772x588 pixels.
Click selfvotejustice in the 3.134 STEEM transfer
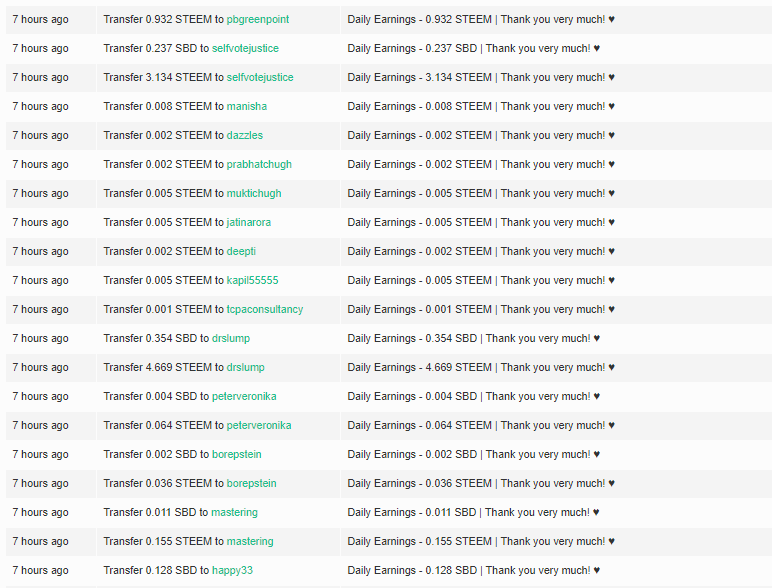coord(260,77)
